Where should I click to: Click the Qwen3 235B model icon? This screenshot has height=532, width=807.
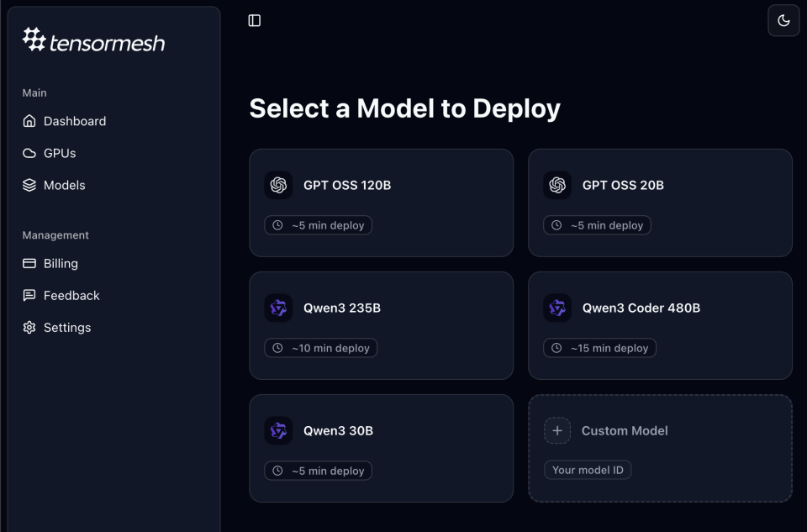(278, 308)
